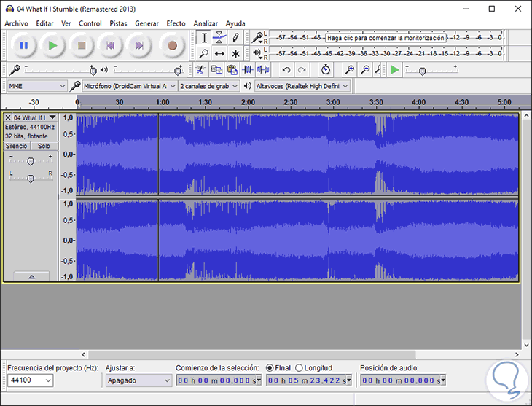
Task: Toggle Solo on the track
Action: point(44,146)
